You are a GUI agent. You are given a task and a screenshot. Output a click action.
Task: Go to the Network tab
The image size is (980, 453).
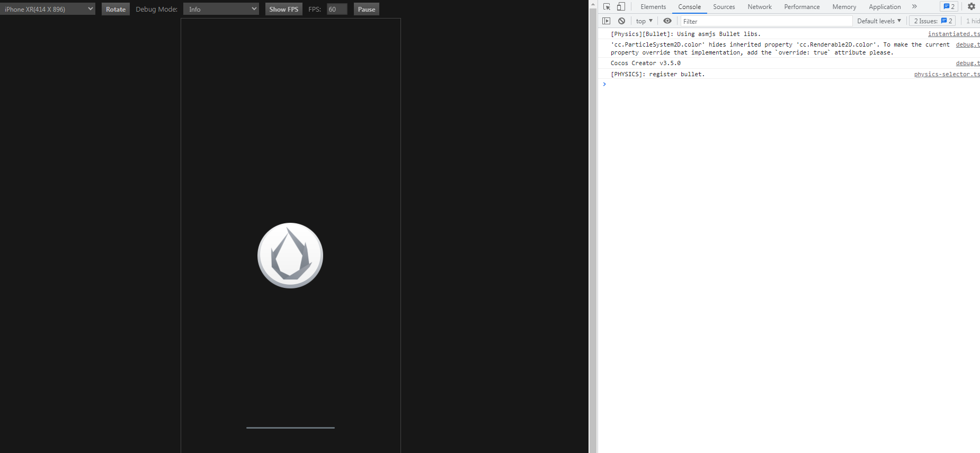click(x=760, y=7)
